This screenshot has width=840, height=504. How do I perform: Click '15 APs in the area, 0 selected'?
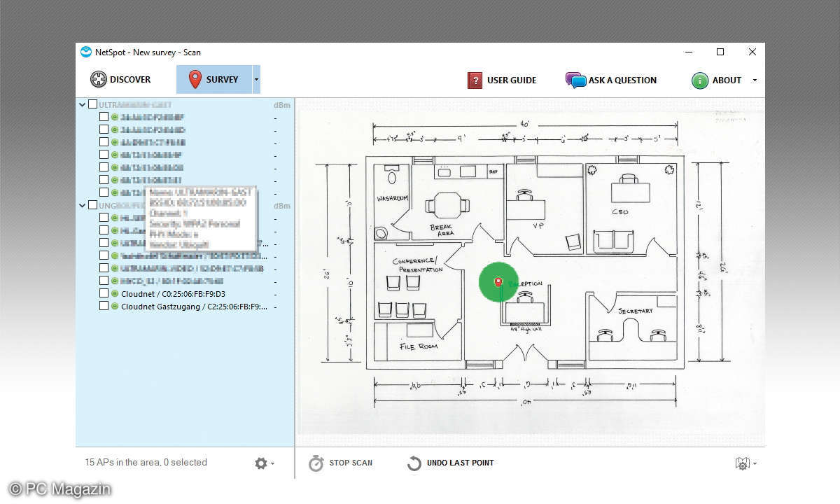[146, 462]
